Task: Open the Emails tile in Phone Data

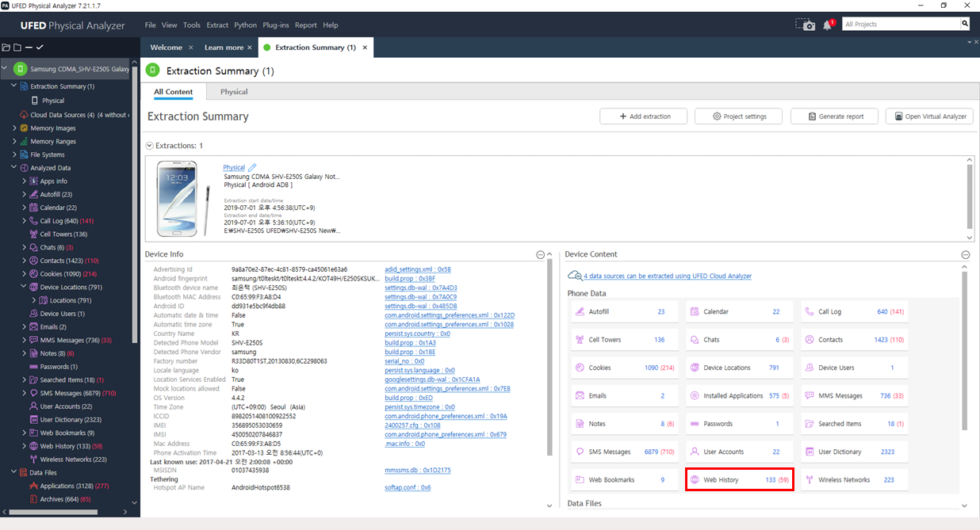Action: 625,396
